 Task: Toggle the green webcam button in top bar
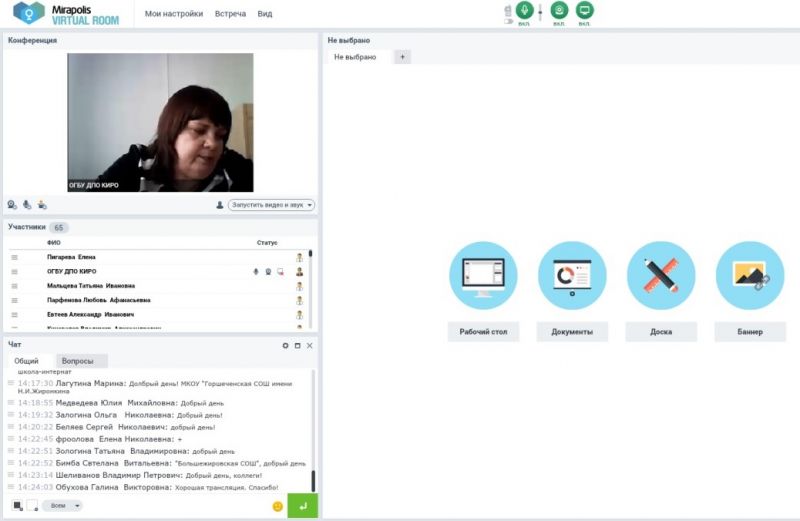point(559,10)
